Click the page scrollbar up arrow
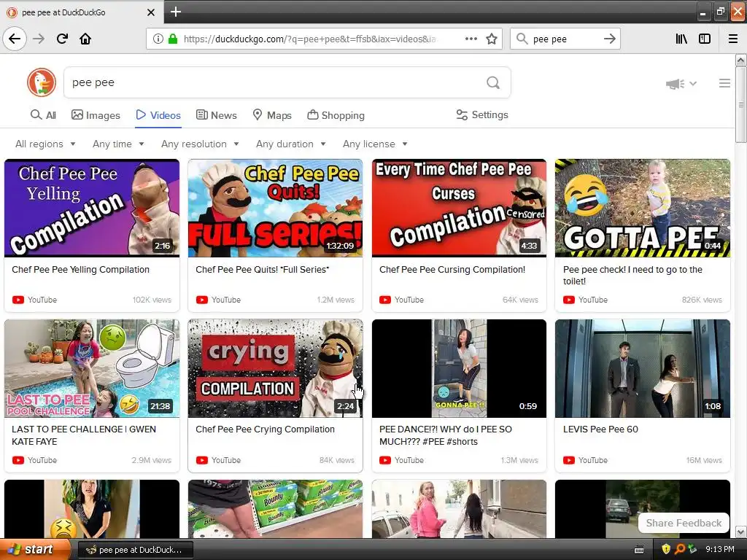This screenshot has width=747, height=560. [740, 61]
